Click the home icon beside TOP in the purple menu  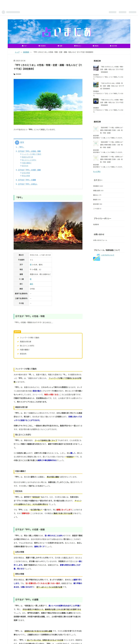[23, 46]
